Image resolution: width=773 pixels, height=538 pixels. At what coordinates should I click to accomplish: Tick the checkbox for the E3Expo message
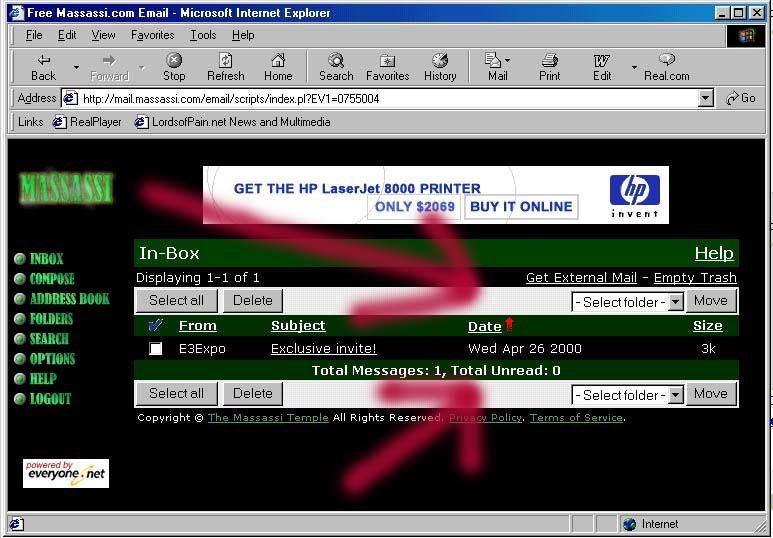[155, 349]
